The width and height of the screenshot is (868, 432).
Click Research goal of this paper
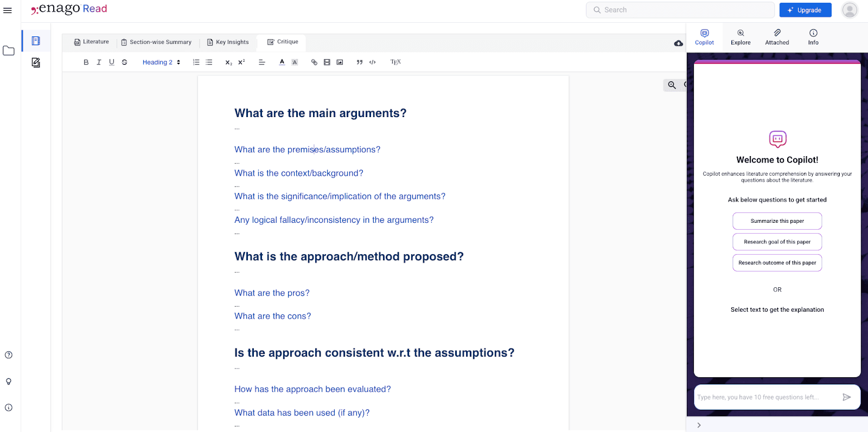point(777,242)
